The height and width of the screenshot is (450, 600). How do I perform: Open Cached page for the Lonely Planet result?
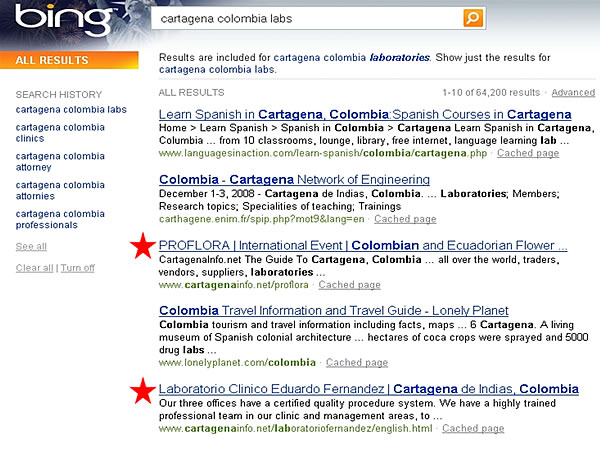click(357, 362)
